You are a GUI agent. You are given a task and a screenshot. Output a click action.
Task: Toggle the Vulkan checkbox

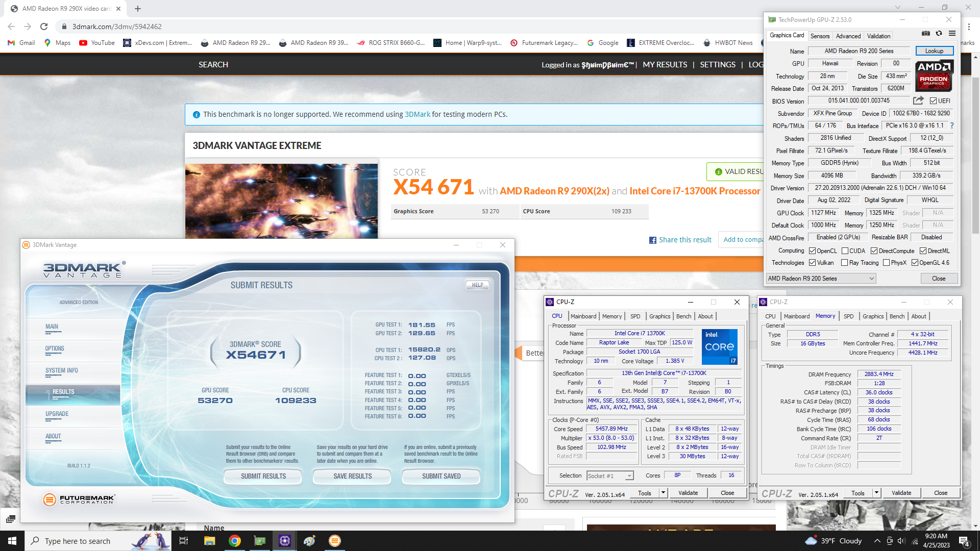[x=812, y=263]
